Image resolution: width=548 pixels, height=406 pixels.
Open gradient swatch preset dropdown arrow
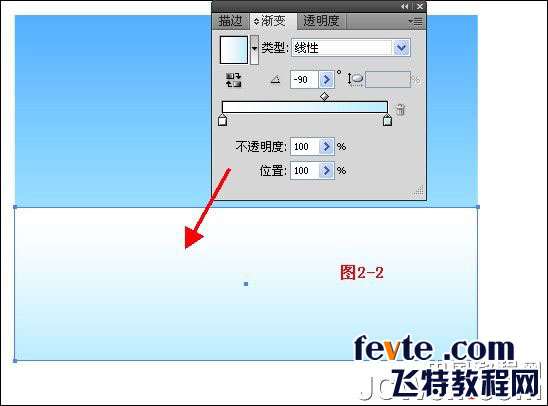(x=254, y=49)
